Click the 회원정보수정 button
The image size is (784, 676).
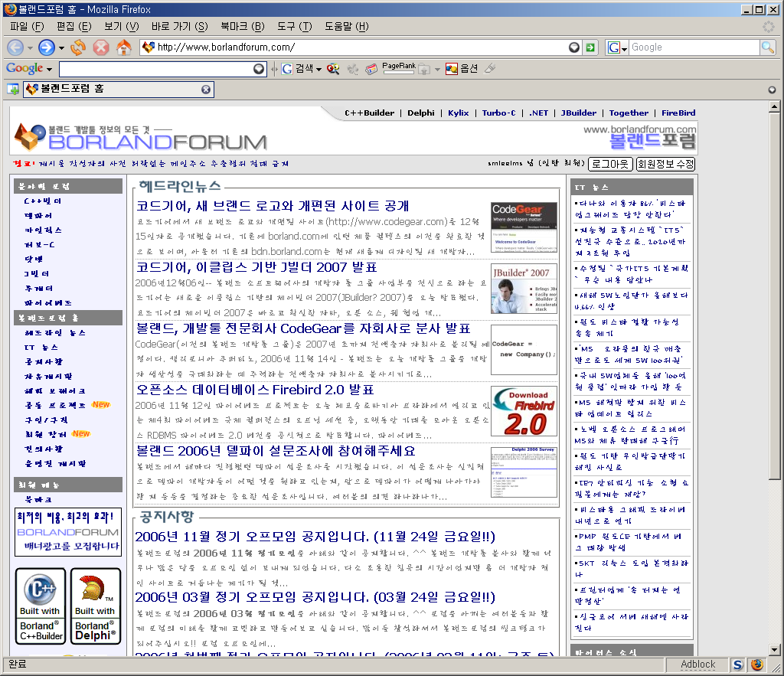coord(665,164)
